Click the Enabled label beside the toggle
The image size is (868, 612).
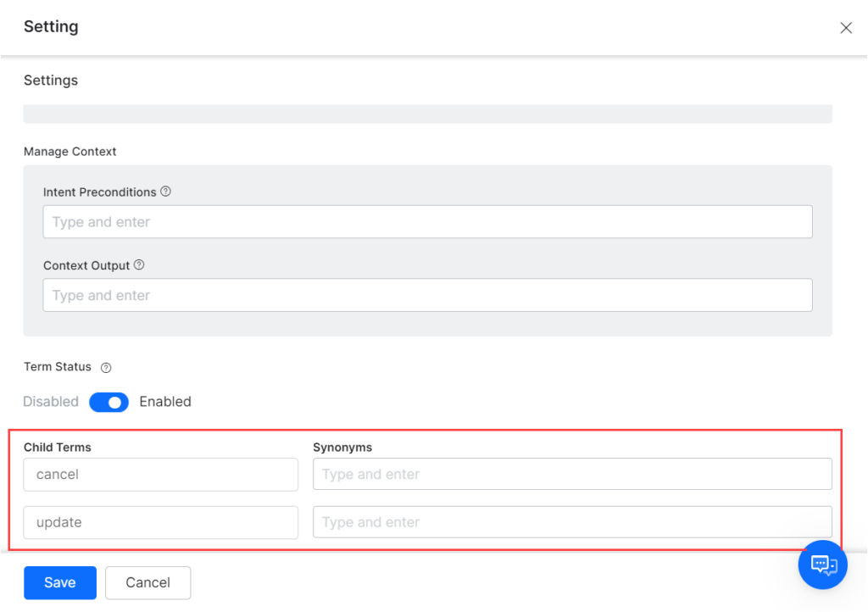[165, 402]
